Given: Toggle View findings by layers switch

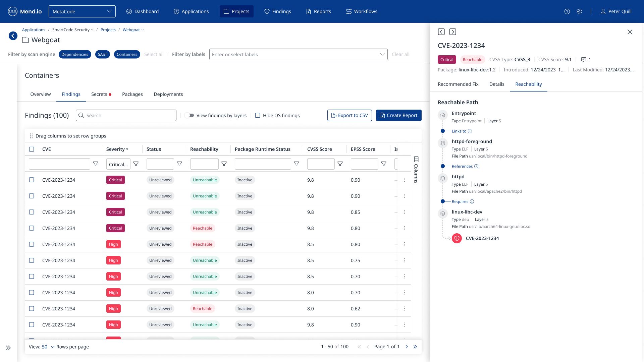Looking at the screenshot, I should coord(190,115).
